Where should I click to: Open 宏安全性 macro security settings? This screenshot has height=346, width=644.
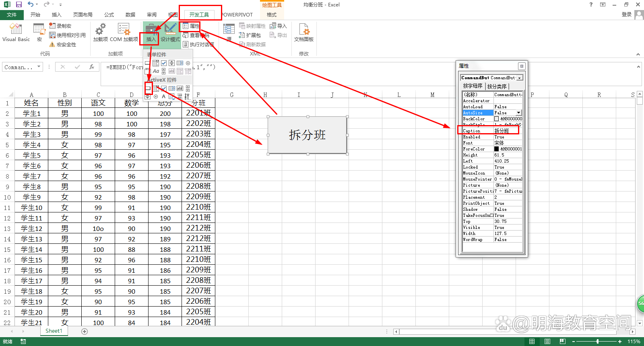click(x=63, y=44)
